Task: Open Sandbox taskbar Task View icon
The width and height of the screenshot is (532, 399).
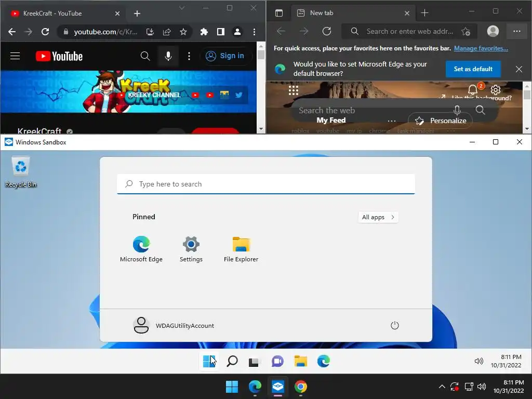Action: point(254,362)
